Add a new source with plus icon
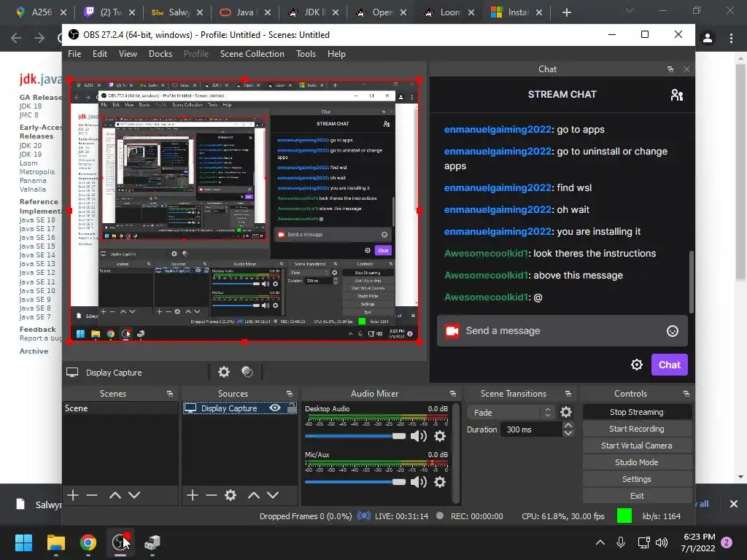 click(193, 495)
